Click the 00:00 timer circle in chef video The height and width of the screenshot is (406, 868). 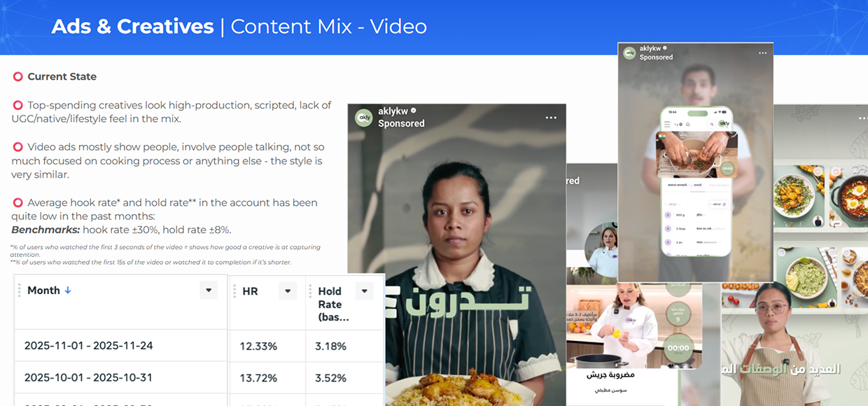[678, 347]
